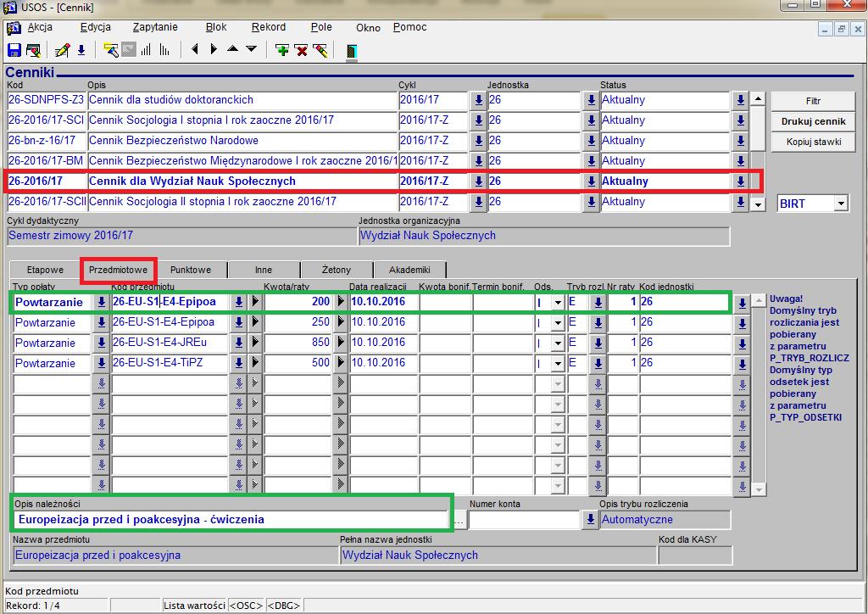Open Kod jednostki list for first Powtarzanie row
The width and height of the screenshot is (868, 614).
[x=743, y=303]
